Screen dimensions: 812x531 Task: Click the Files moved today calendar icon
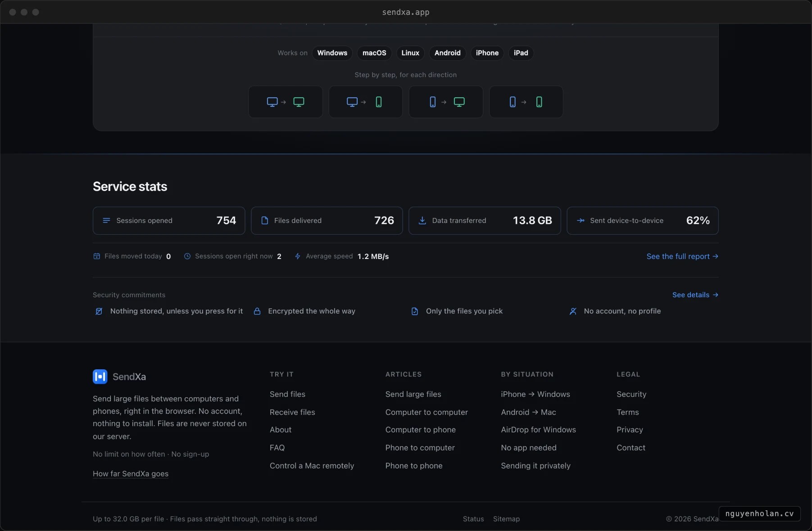click(96, 256)
